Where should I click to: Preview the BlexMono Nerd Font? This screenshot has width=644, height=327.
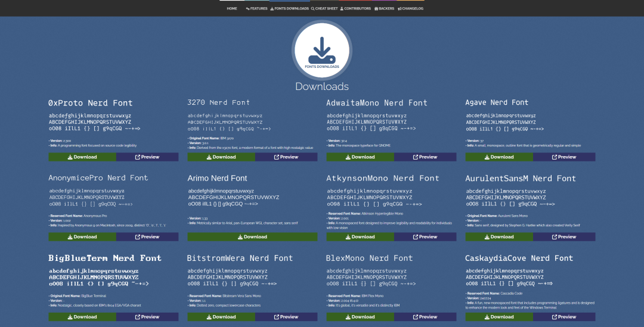pos(425,317)
